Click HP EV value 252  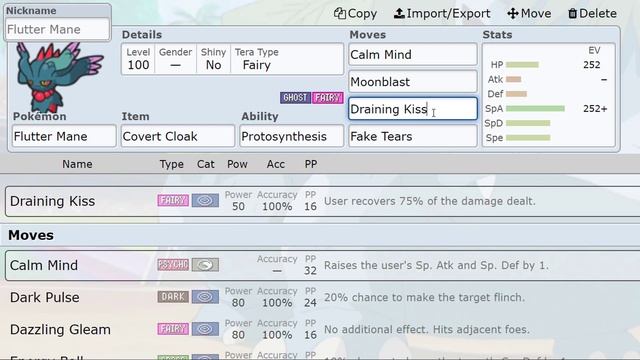[591, 64]
